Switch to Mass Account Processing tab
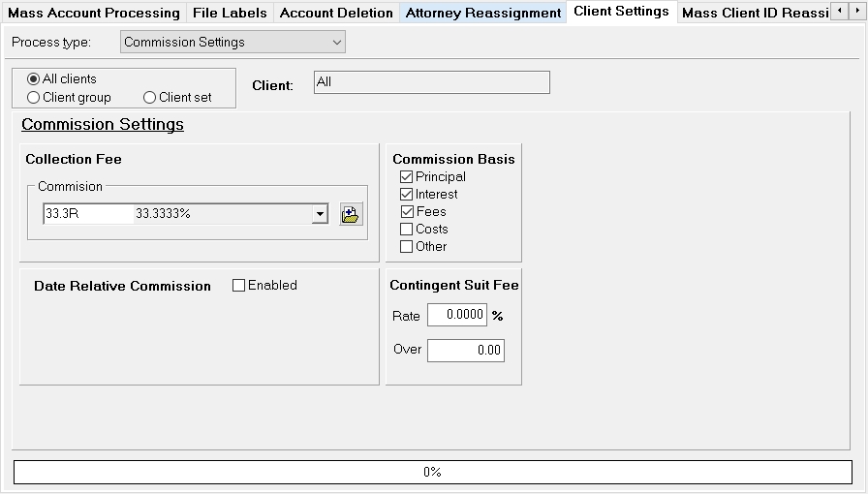The image size is (868, 494). tap(94, 13)
